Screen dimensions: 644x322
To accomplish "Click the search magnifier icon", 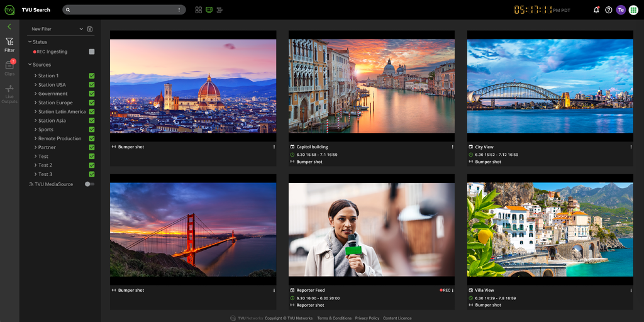I will (x=68, y=10).
